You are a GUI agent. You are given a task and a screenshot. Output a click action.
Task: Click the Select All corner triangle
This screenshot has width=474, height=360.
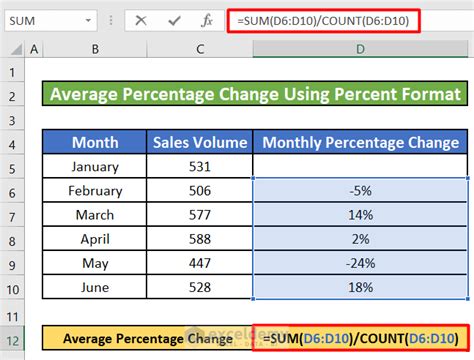point(16,50)
